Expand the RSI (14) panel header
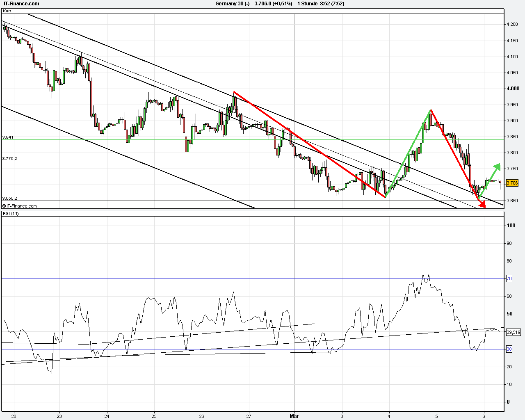This screenshot has height=420, width=525. tap(11, 213)
